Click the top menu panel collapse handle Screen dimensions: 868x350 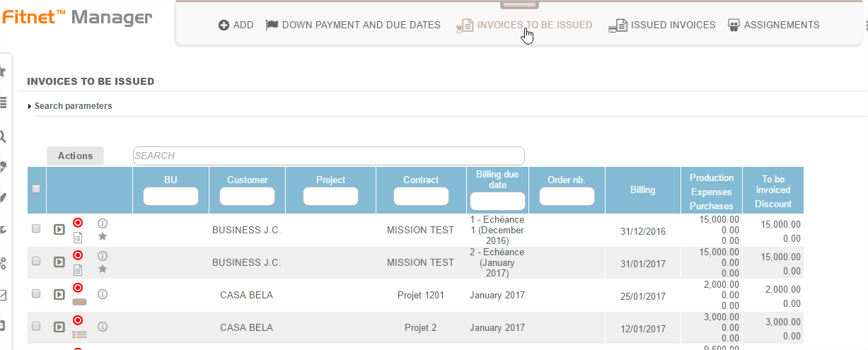point(519,5)
